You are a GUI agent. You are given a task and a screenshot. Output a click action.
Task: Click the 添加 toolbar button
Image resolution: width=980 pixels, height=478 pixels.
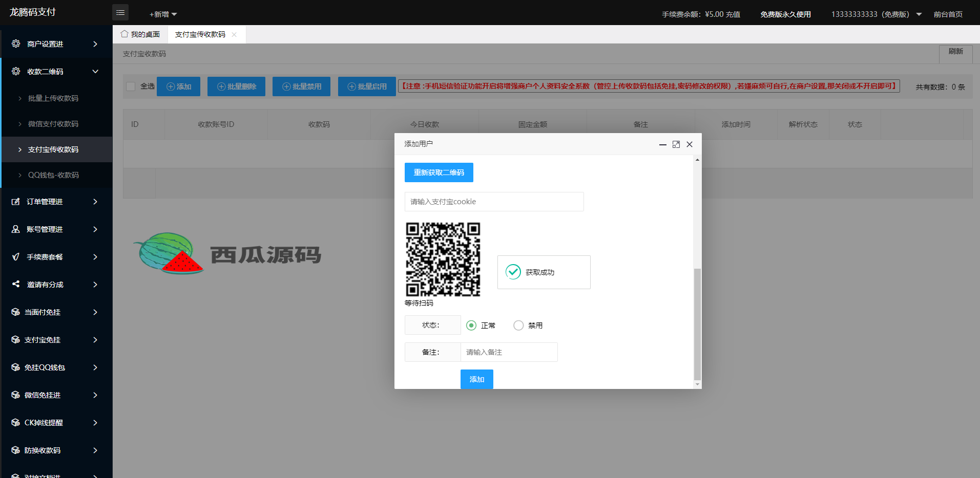[x=178, y=86]
